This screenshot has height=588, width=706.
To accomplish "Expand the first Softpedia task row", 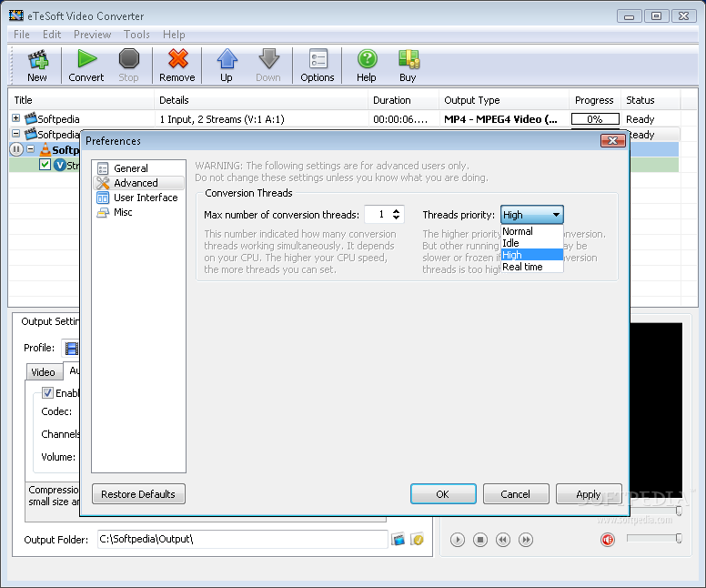I will pyautogui.click(x=15, y=118).
